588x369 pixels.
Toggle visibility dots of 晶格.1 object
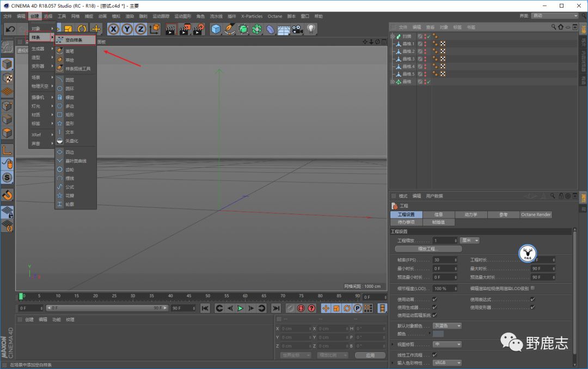tap(425, 44)
